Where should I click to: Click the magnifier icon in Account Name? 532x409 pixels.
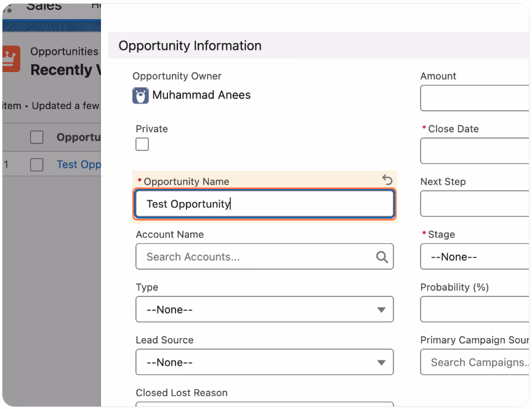coord(382,257)
